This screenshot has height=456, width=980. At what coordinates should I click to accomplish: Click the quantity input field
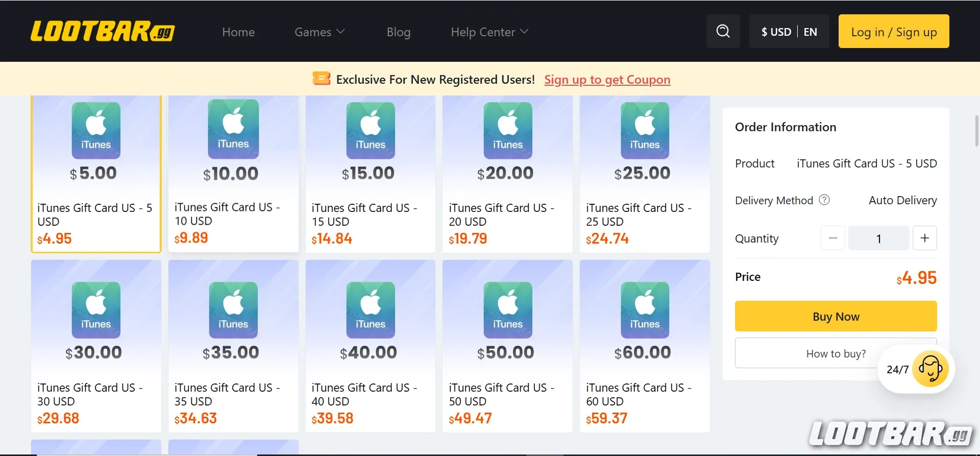pos(878,238)
